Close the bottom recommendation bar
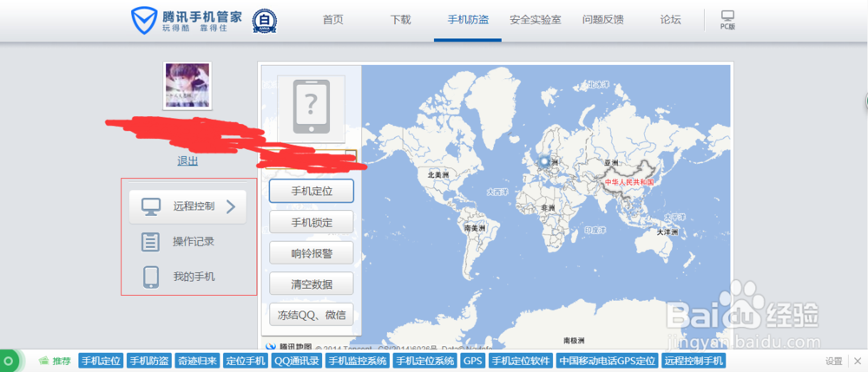 click(x=858, y=362)
